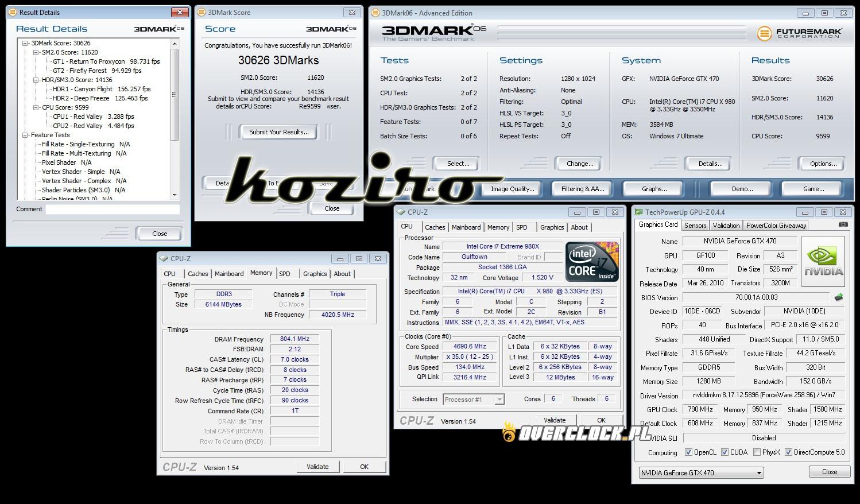Click the Futuremark logo icon

point(764,33)
